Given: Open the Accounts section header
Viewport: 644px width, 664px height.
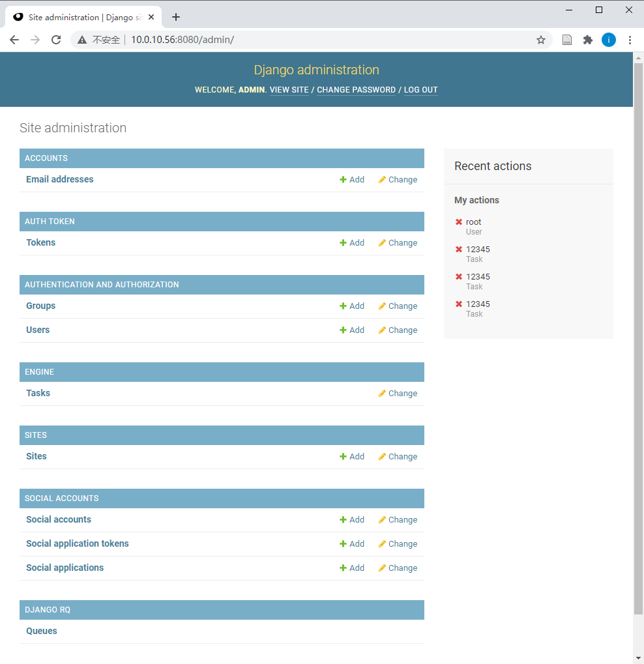Looking at the screenshot, I should point(46,158).
